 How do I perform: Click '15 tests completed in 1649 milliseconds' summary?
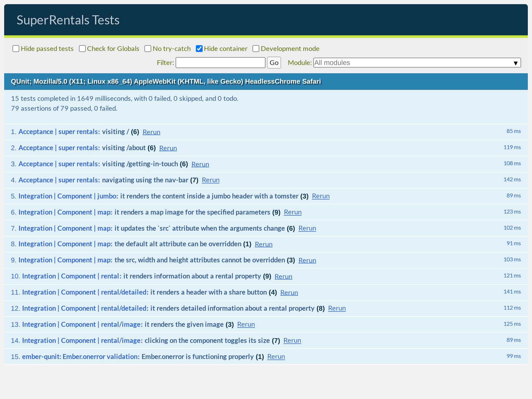click(x=125, y=98)
